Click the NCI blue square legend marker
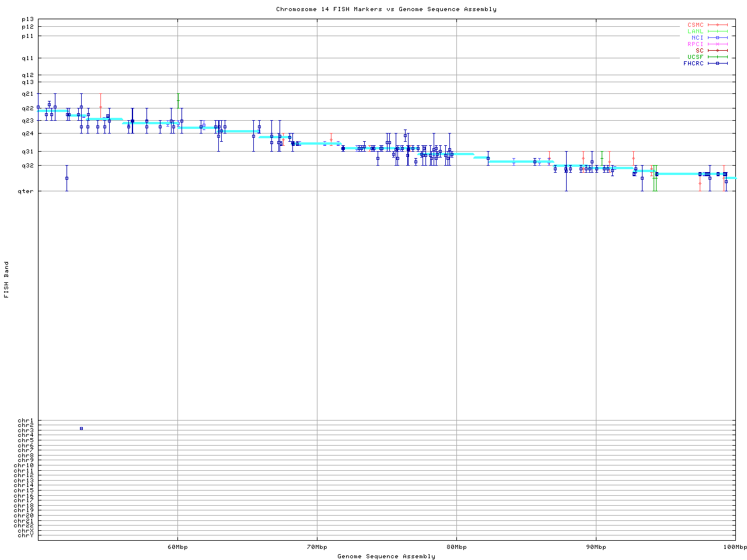 [717, 38]
